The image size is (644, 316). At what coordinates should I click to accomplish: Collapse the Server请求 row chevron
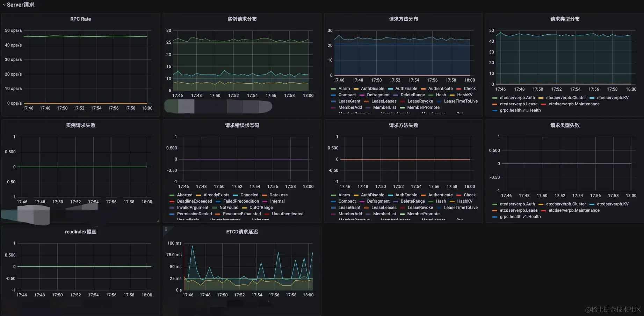click(4, 5)
